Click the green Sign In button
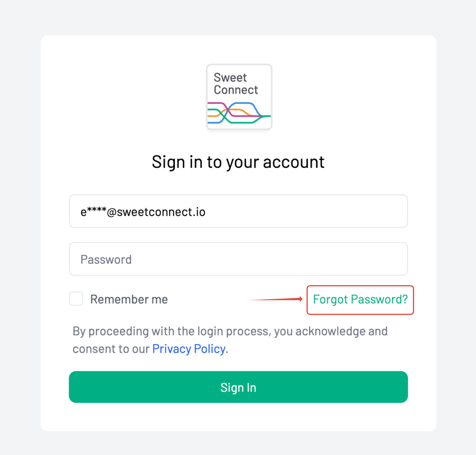The height and width of the screenshot is (455, 476). click(238, 387)
